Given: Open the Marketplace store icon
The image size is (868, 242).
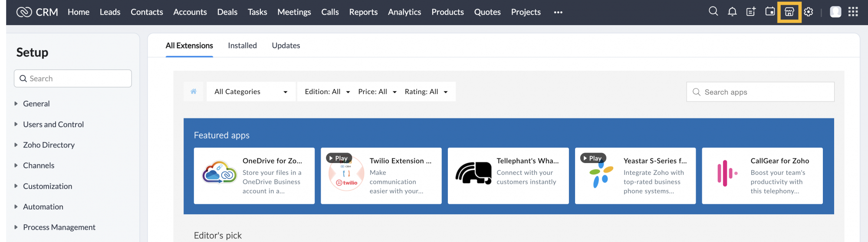Looking at the screenshot, I should click(x=789, y=12).
